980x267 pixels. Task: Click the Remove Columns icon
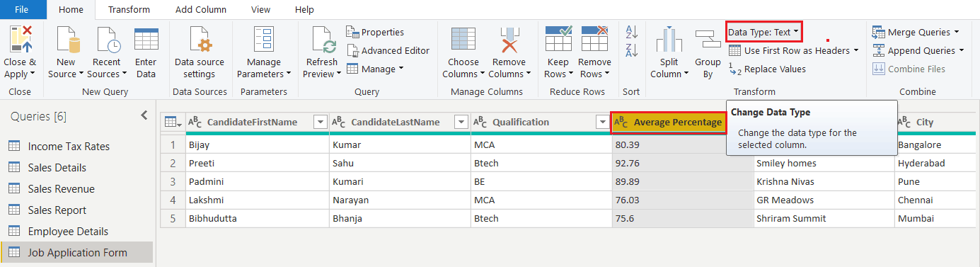(509, 40)
